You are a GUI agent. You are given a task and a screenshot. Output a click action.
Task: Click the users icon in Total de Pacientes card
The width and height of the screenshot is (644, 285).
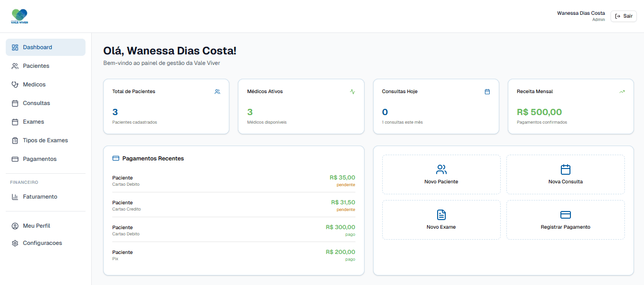click(217, 92)
